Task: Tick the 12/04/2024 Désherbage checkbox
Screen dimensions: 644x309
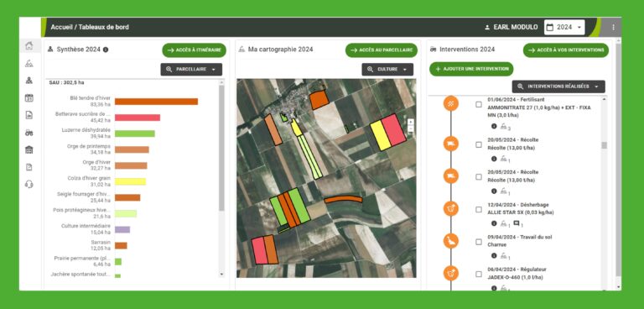Action: click(479, 209)
